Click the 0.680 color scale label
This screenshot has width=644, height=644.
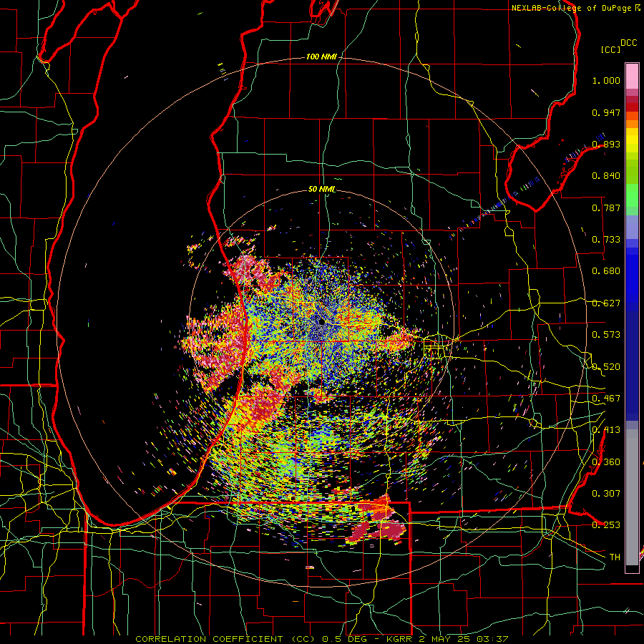pos(606,271)
